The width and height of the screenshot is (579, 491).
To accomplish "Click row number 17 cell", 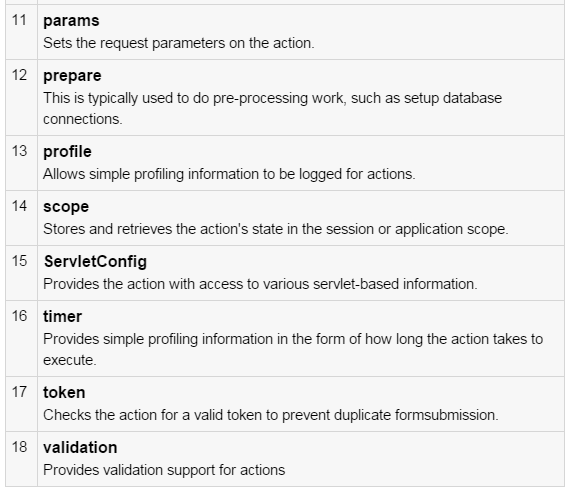I will (x=21, y=404).
